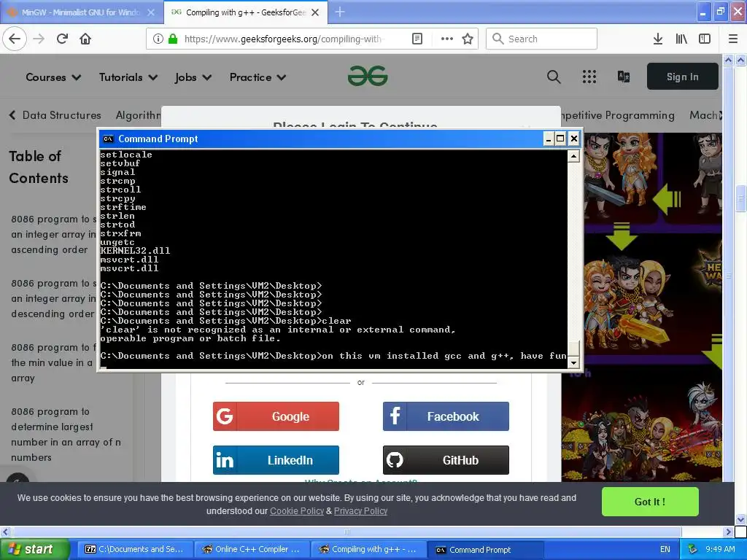The image size is (747, 560).
Task: Open the apps grid icon on GeeksforGeeks
Action: (589, 77)
